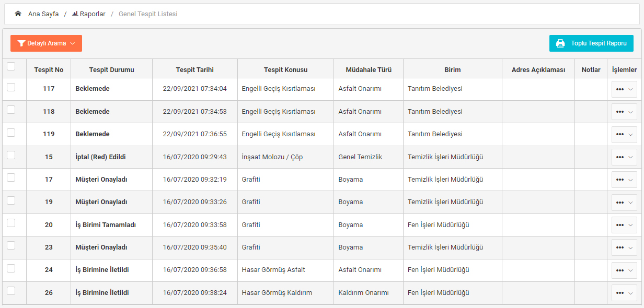
Task: Sort by Tespit Tarihi column header
Action: 194,69
